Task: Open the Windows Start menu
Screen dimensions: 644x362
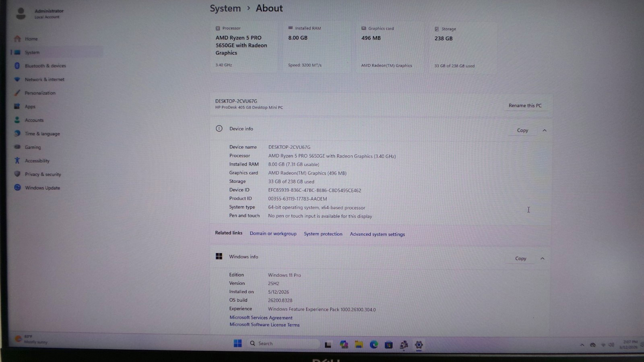Action: 237,343
